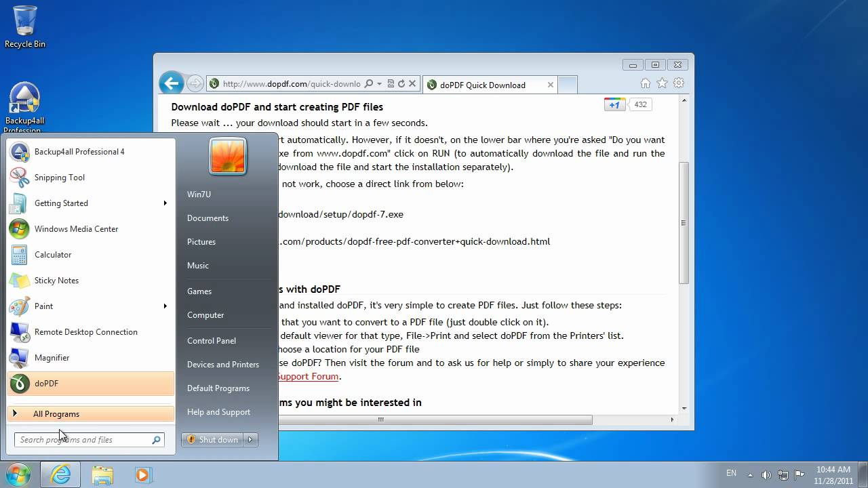Click the Start orb button
The image size is (868, 488).
[18, 474]
